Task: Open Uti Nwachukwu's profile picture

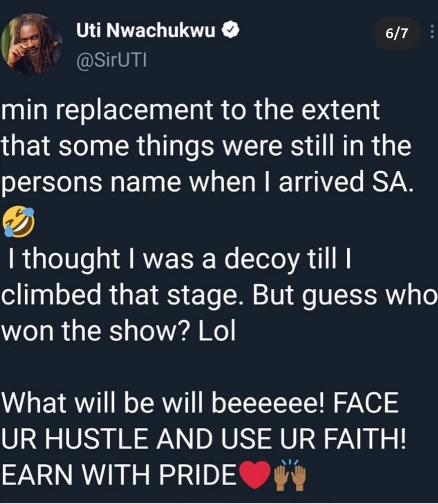Action: tap(32, 44)
